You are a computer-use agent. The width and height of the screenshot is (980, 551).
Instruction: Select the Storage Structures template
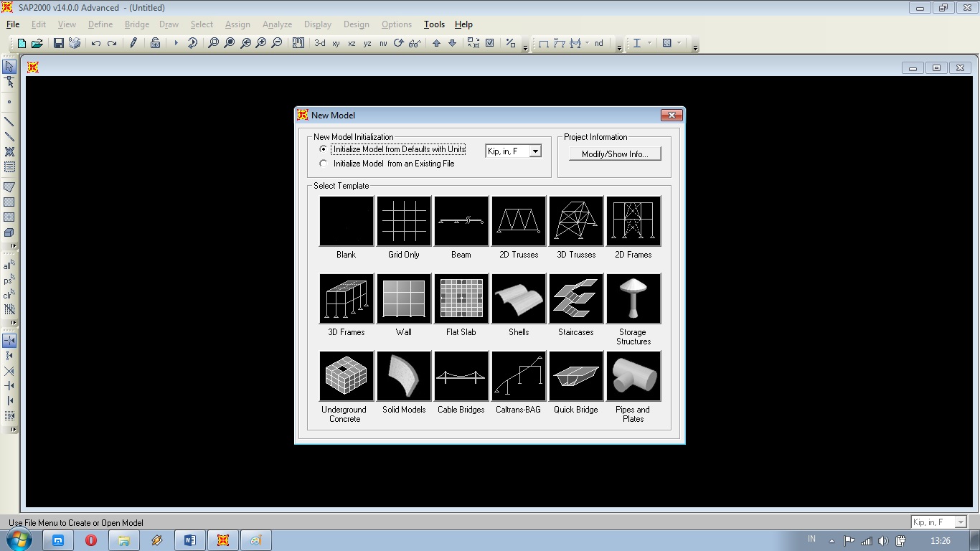coord(633,298)
